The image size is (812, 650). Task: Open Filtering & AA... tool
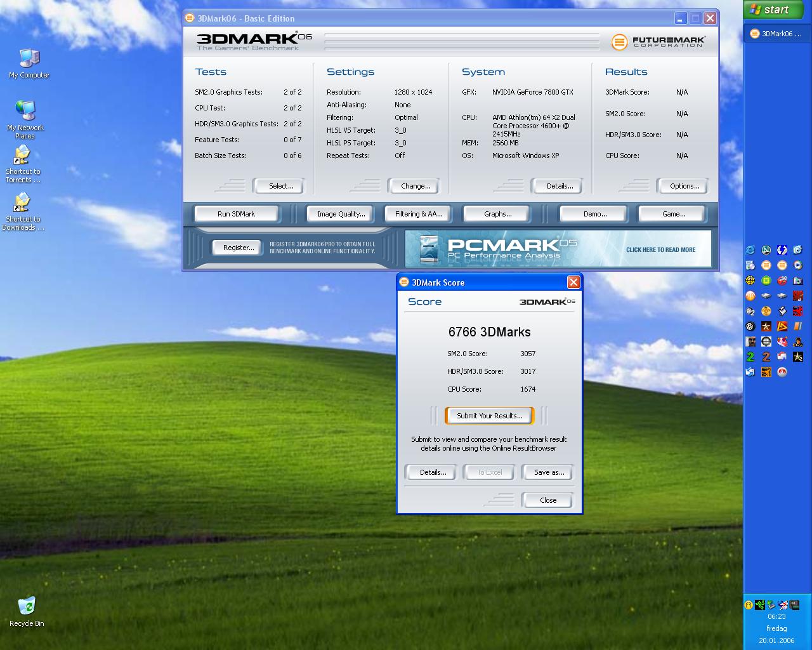click(x=419, y=214)
